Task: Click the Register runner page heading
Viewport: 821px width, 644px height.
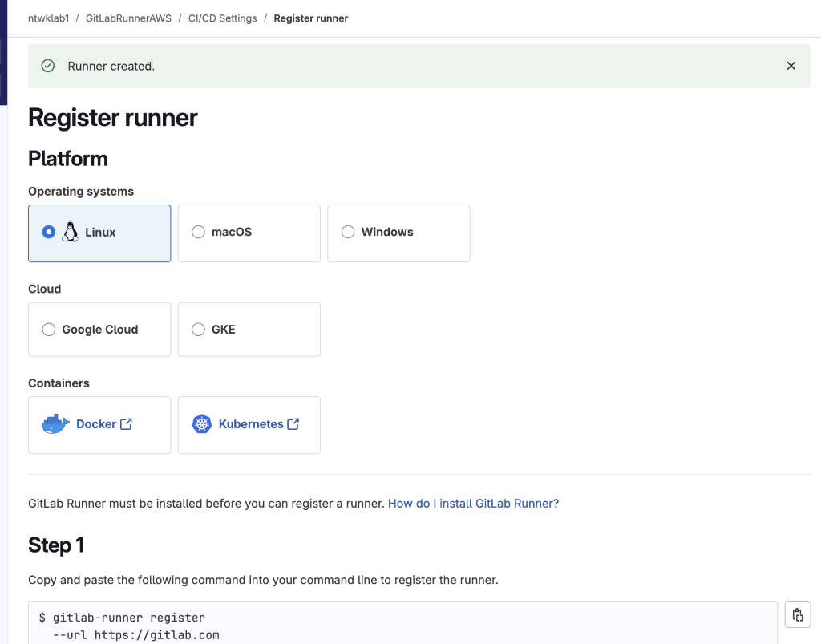Action: pos(113,117)
